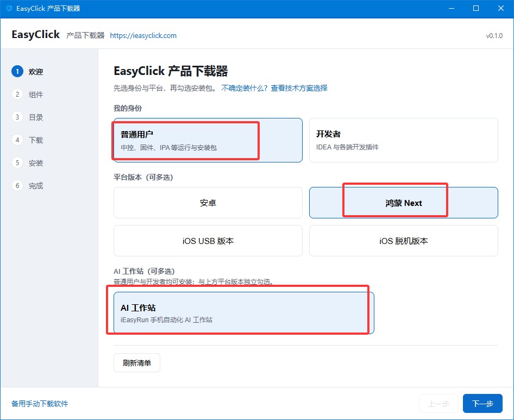Screen dimensions: 514x420
Task: Click the EasyClick 产品下载器 main heading
Action: 171,71
